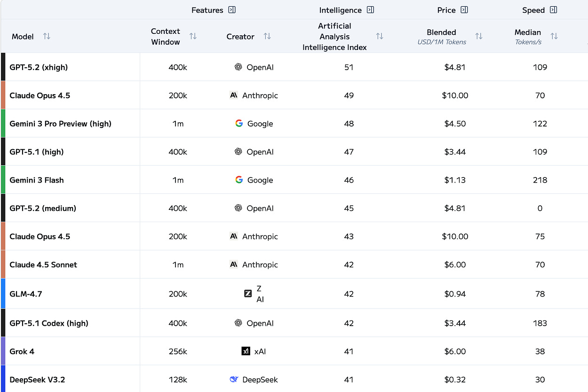Click the Google logo in Gemini 3 Flash row
The image size is (588, 392).
[239, 180]
